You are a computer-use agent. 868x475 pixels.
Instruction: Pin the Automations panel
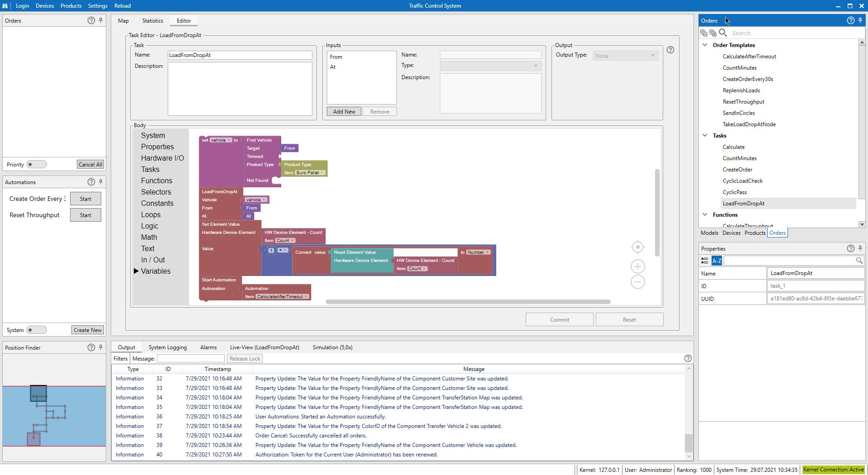pos(101,182)
